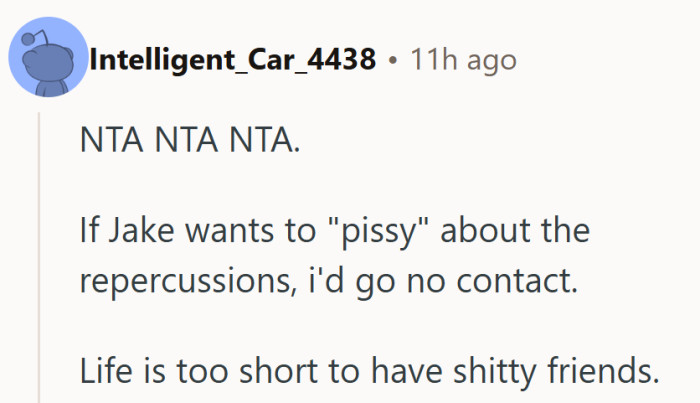
Task: Click the "11h ago" comment timestamp
Action: click(x=463, y=61)
